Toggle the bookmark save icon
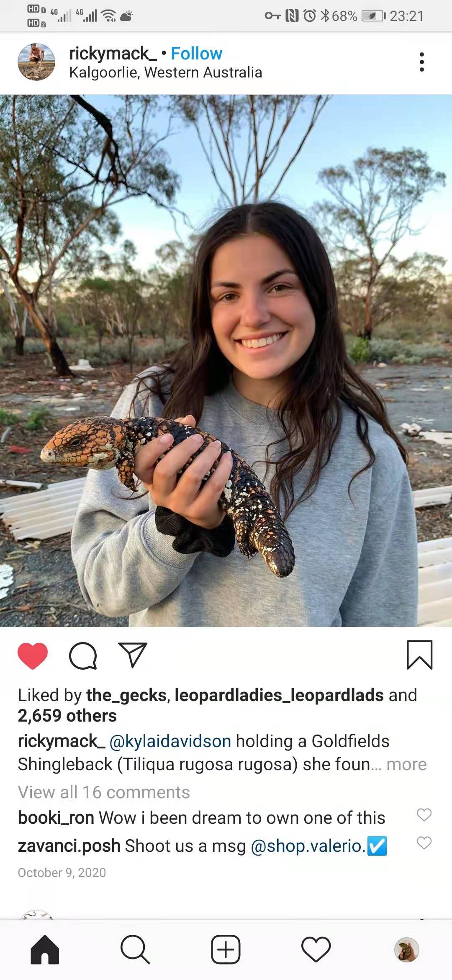 pos(419,655)
